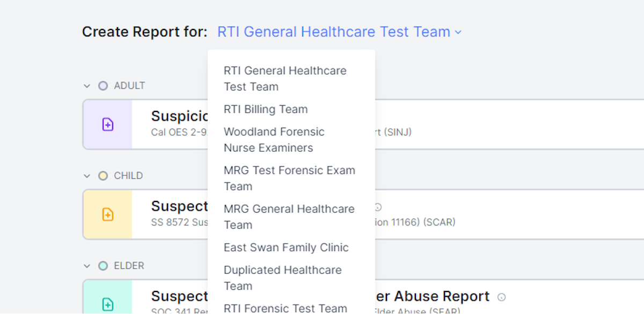
Task: Pick East Swan Family Clinic option
Action: (x=291, y=248)
